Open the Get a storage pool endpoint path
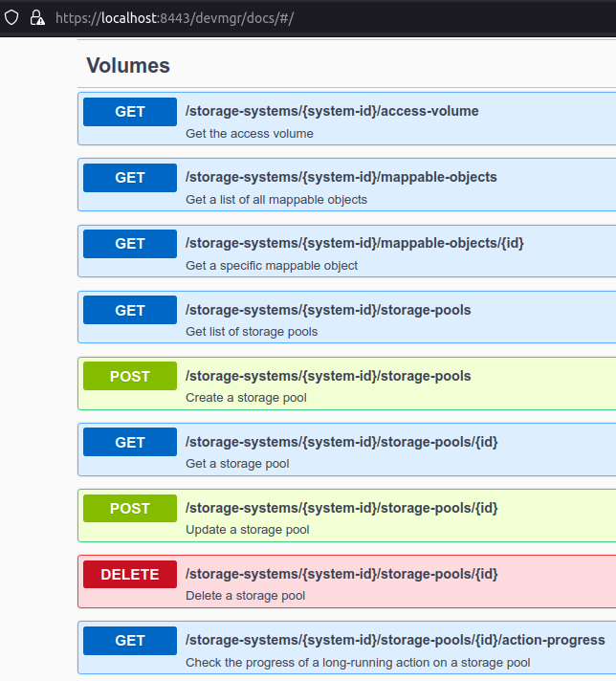The width and height of the screenshot is (616, 681). point(341,442)
